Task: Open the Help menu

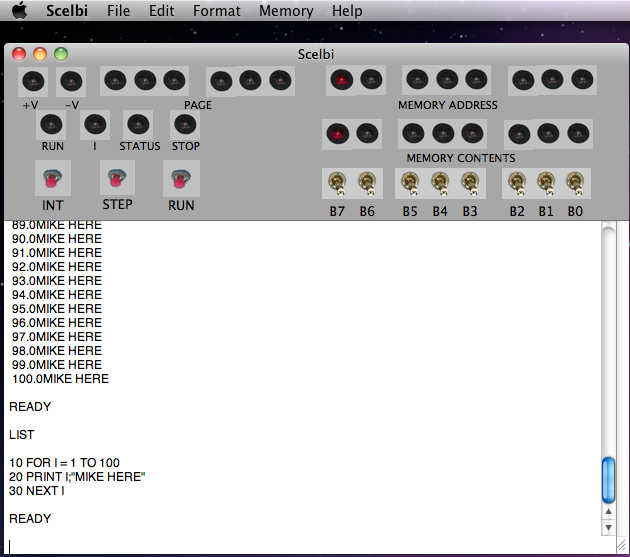Action: click(347, 10)
